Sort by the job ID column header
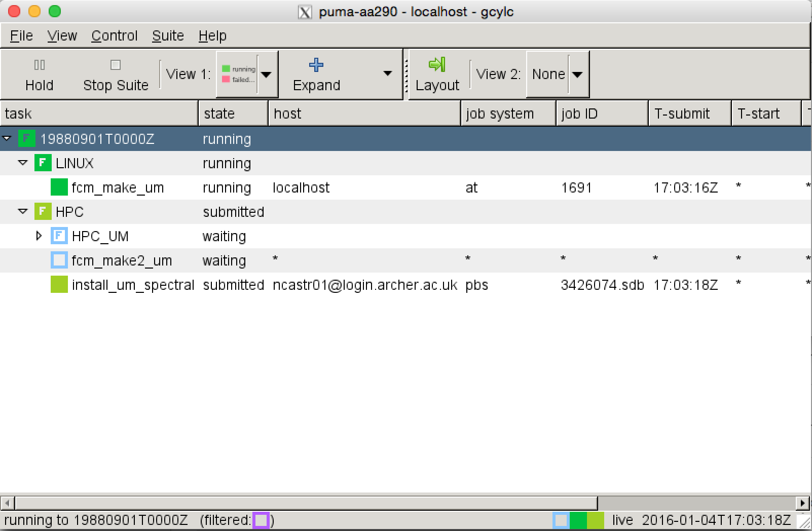 pyautogui.click(x=602, y=113)
